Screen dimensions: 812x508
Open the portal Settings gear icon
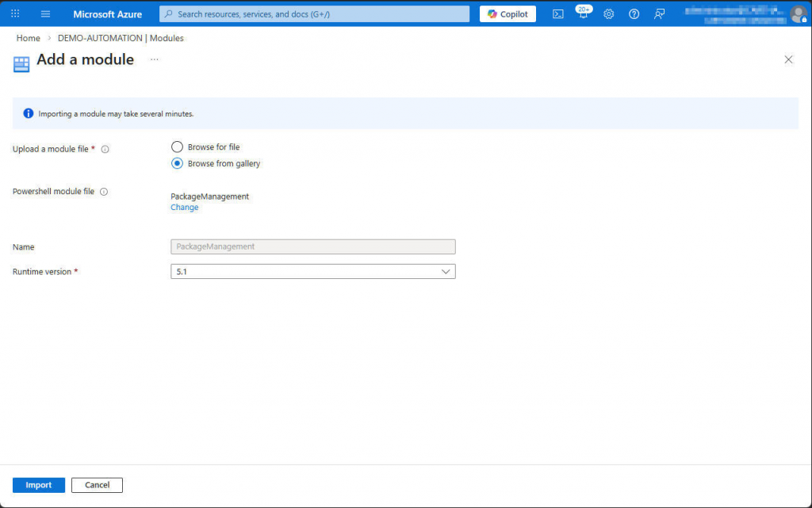(x=608, y=13)
